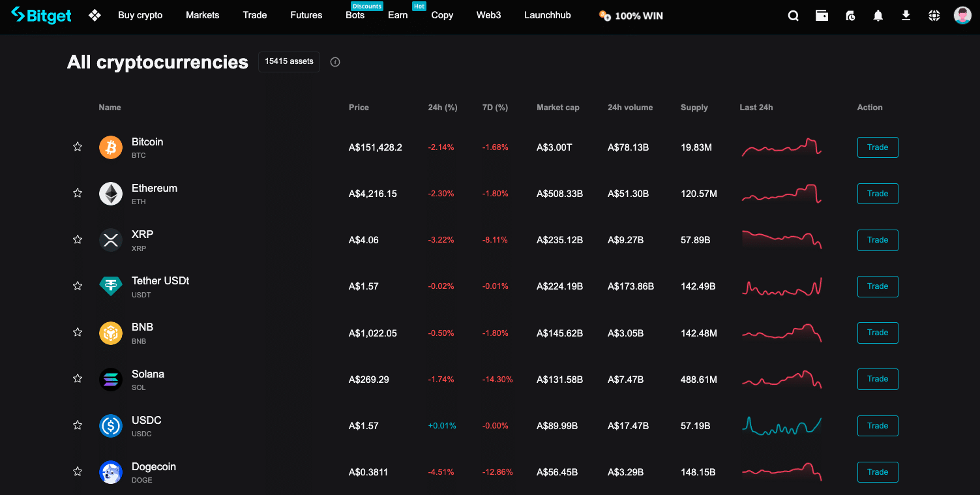Favorite Dogecoin using its star
The image size is (980, 495).
(x=77, y=471)
